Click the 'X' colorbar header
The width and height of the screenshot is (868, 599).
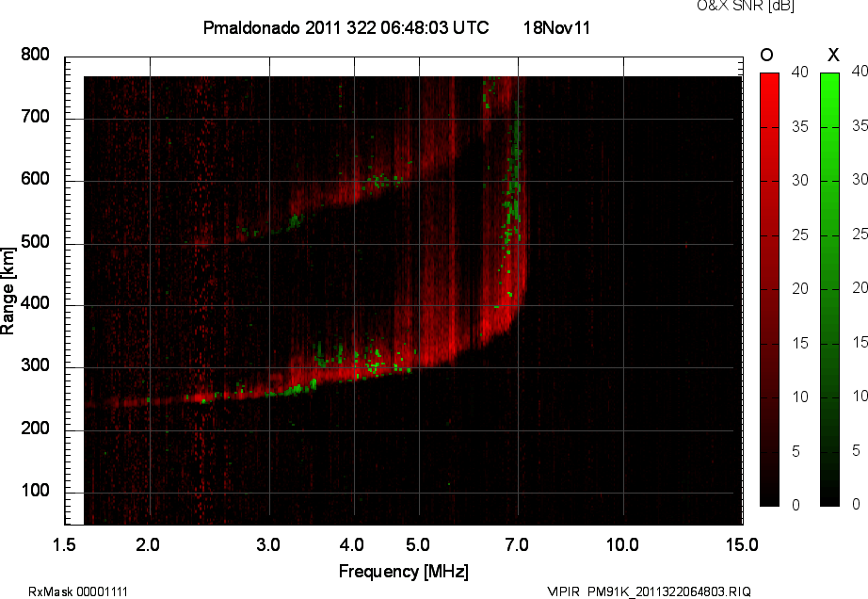833,55
